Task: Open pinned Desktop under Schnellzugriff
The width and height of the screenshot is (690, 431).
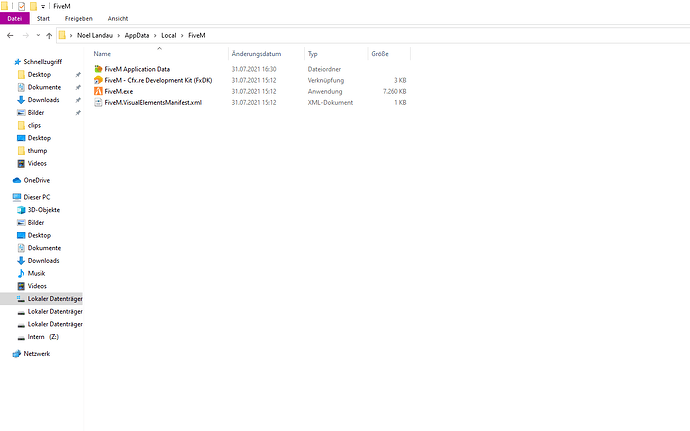Action: [39, 74]
